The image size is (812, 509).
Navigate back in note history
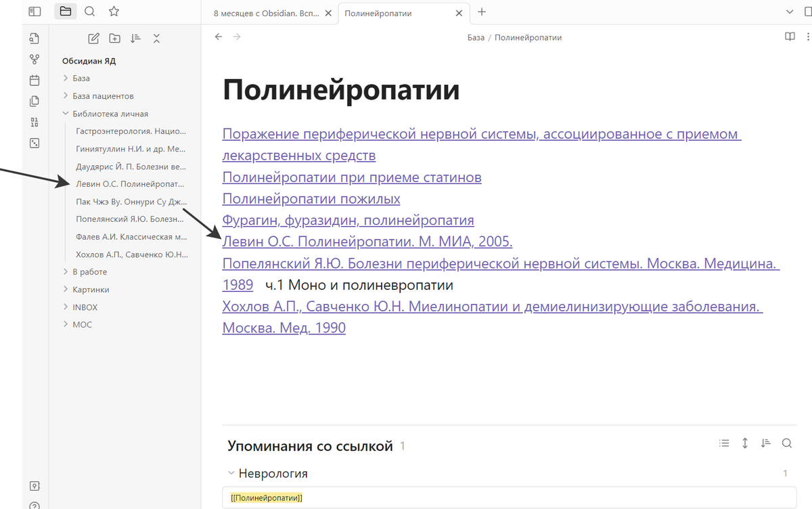[x=218, y=37]
